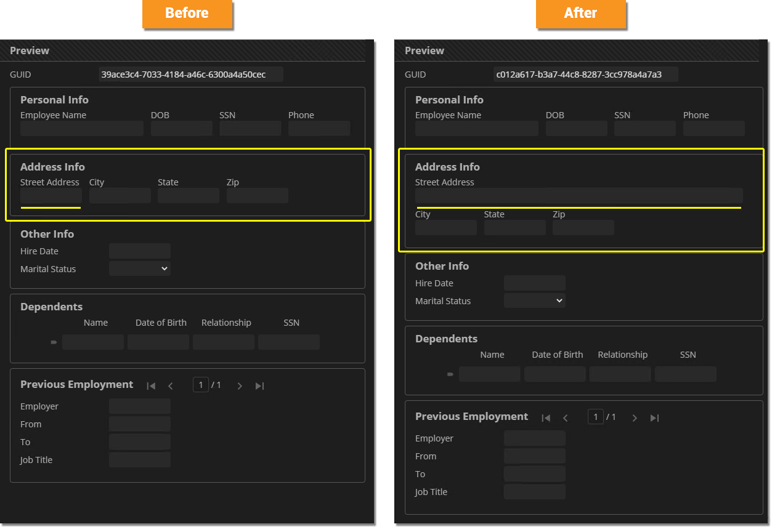Open Marital Status dropdown in After panel
The image size is (780, 532).
(x=535, y=300)
